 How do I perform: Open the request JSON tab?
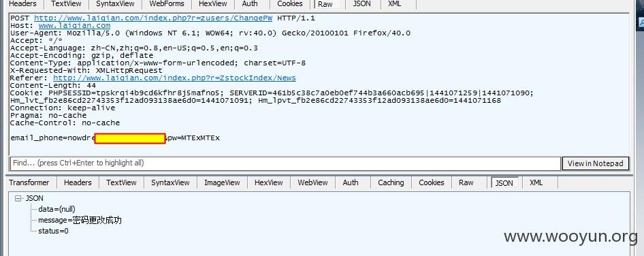click(362, 4)
